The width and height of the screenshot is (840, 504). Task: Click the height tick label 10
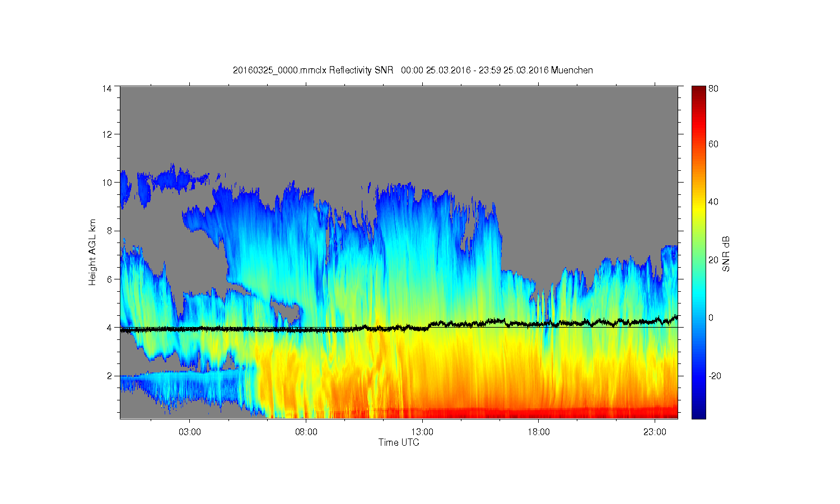click(x=106, y=183)
